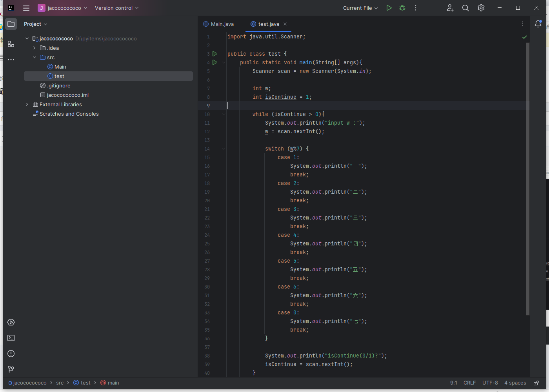Show more tool windows ellipsis

(x=11, y=60)
